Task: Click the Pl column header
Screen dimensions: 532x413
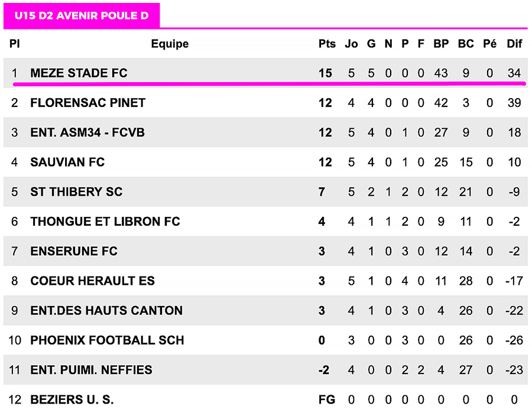Action: pyautogui.click(x=15, y=44)
